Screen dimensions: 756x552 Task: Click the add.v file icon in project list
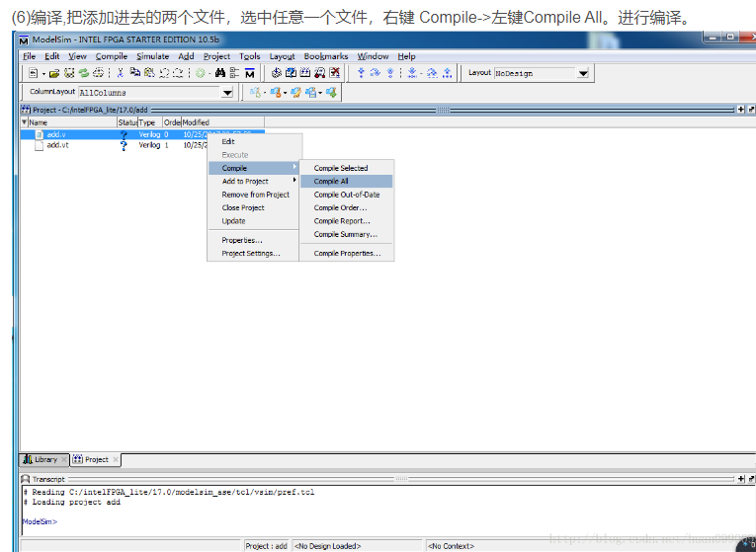(x=40, y=134)
